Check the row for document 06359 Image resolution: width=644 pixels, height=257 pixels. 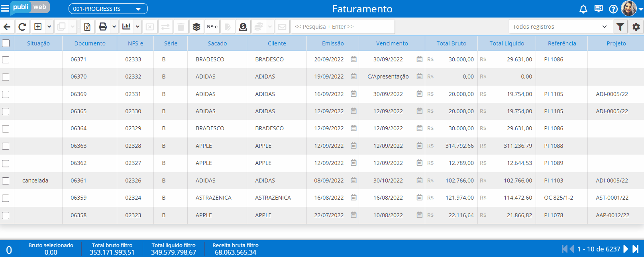coord(6,198)
